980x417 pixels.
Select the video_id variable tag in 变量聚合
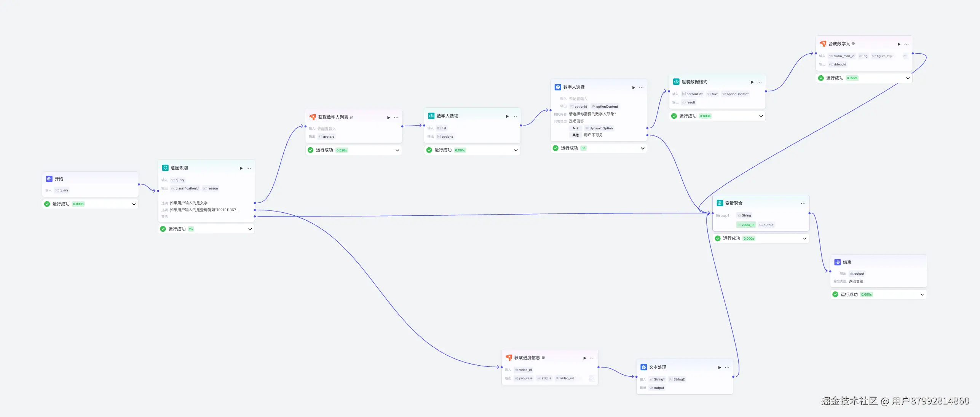746,225
